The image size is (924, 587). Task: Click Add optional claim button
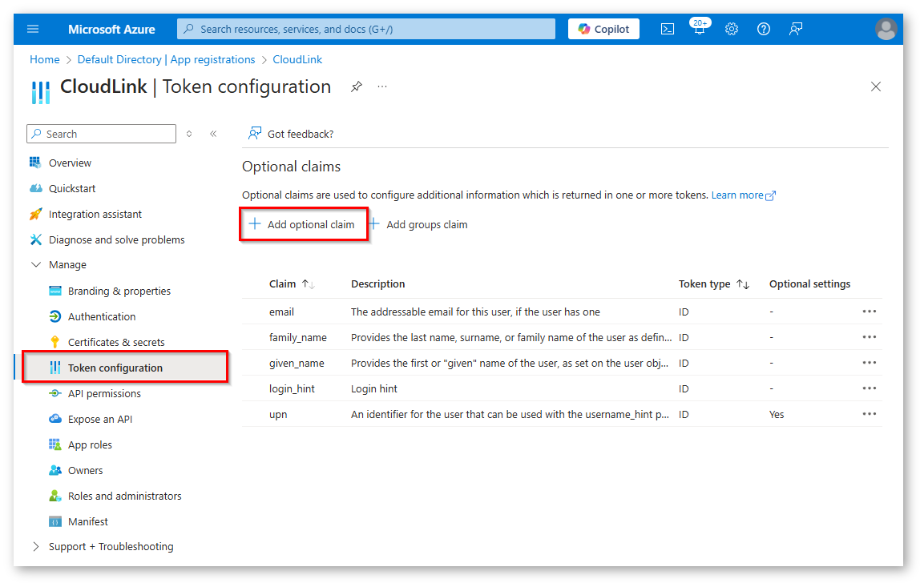(x=304, y=224)
